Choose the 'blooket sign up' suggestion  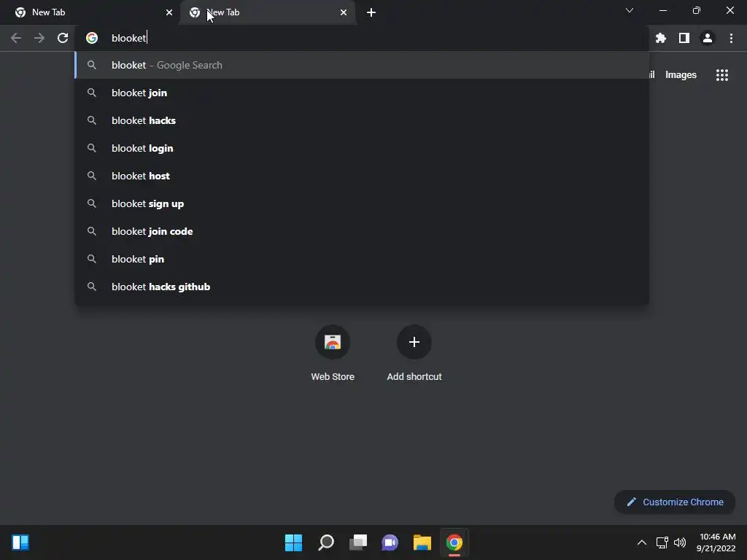click(x=362, y=203)
